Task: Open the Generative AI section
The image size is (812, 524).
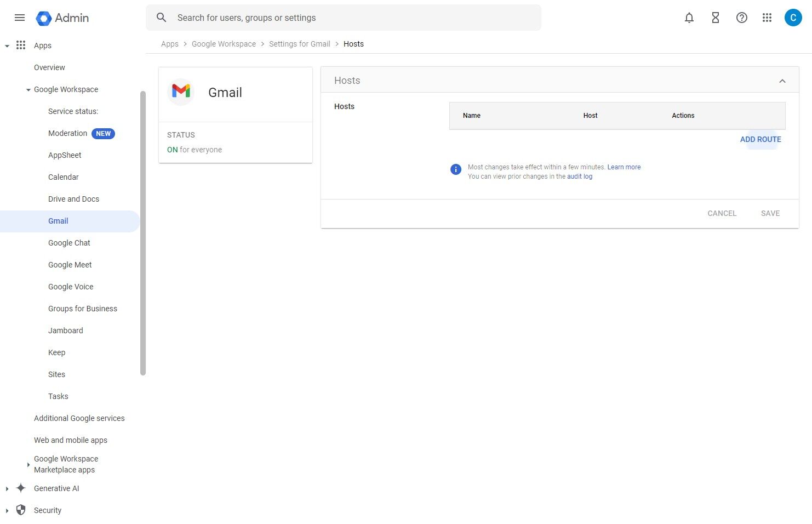Action: [56, 488]
